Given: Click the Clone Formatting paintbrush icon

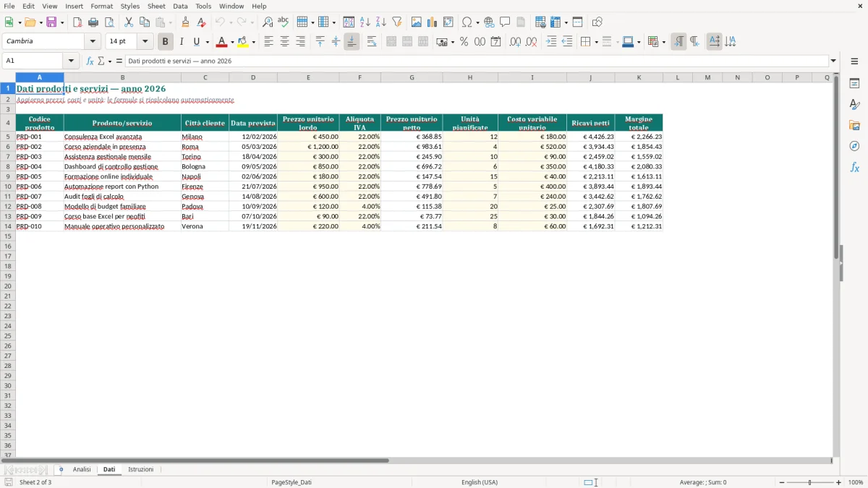Looking at the screenshot, I should pyautogui.click(x=185, y=22).
